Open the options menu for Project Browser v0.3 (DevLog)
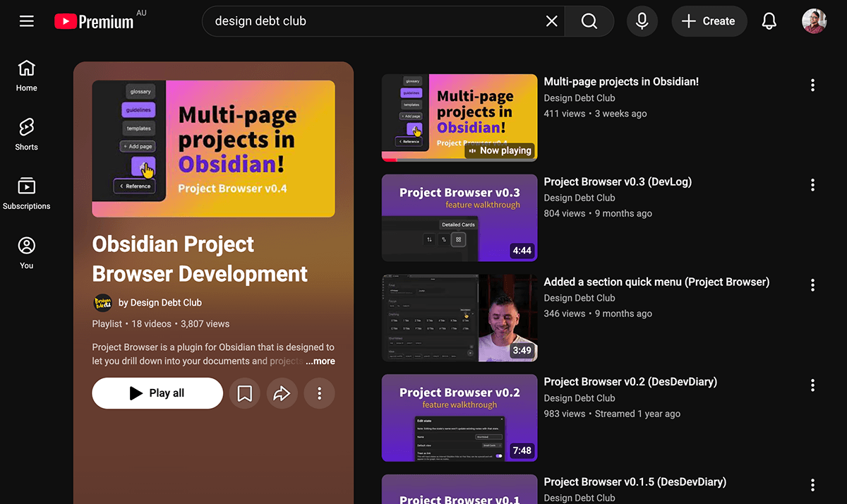The image size is (847, 504). coord(812,185)
